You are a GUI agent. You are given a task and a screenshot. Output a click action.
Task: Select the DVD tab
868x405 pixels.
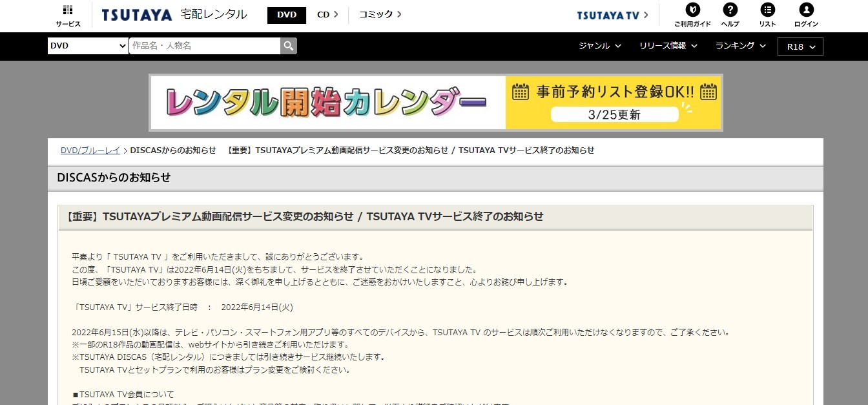click(287, 15)
